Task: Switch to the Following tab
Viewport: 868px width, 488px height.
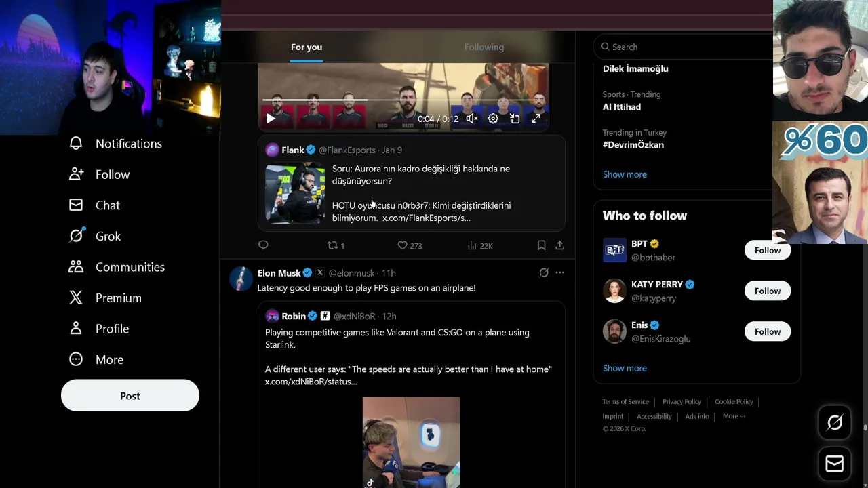Action: (484, 47)
